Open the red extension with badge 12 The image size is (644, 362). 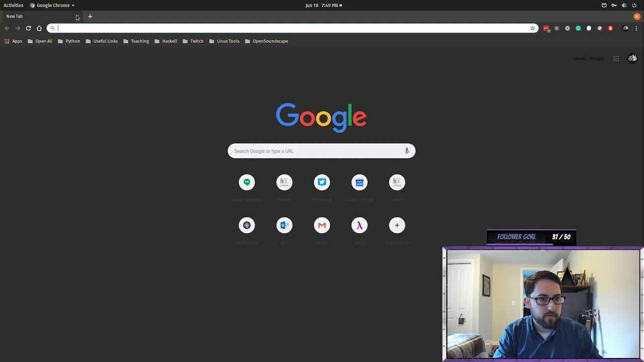(546, 28)
